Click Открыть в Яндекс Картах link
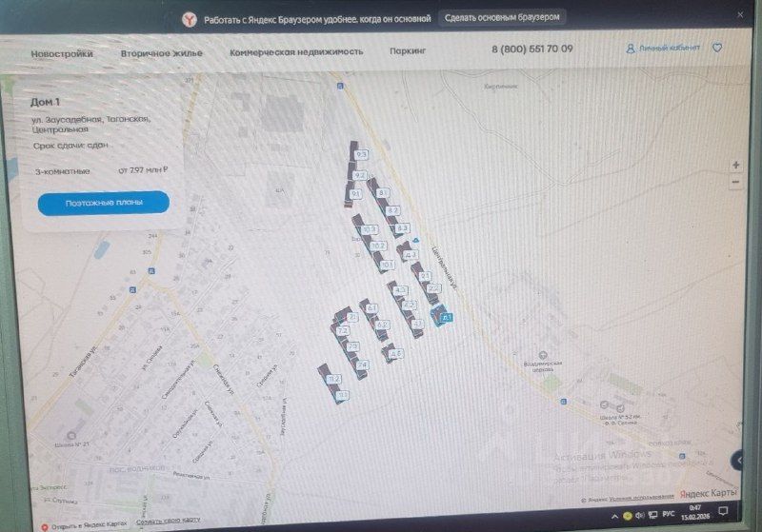The height and width of the screenshot is (532, 762). coord(84,525)
